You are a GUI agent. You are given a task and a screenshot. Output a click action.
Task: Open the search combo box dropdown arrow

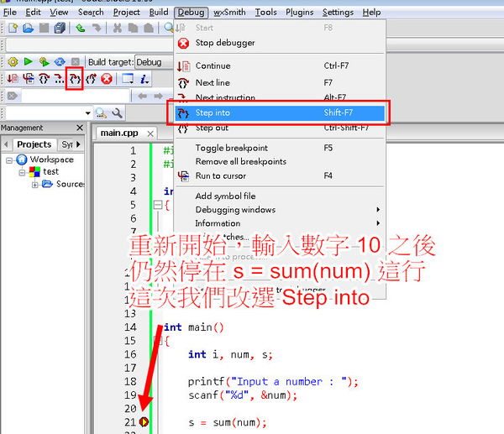(87, 113)
